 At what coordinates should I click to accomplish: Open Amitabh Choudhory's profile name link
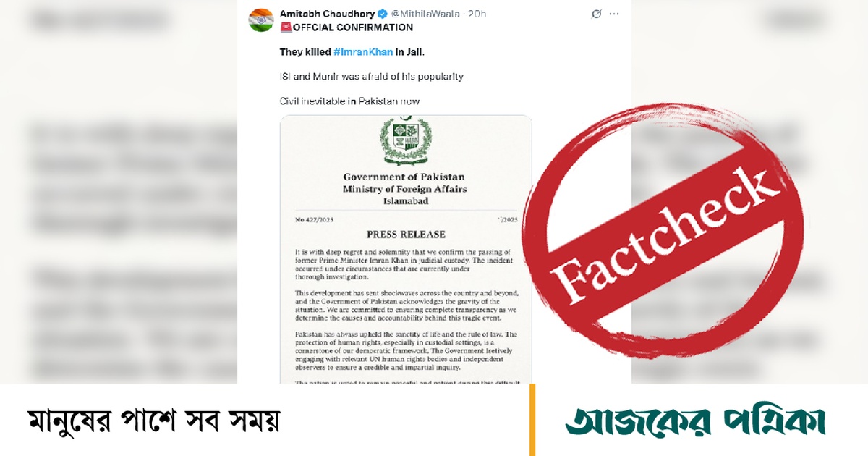(x=327, y=14)
